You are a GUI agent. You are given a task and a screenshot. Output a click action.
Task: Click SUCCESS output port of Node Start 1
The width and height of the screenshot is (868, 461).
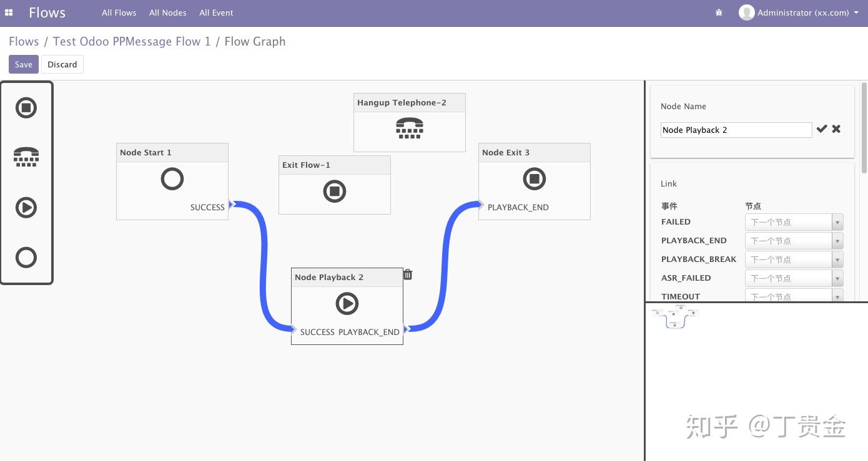[231, 204]
